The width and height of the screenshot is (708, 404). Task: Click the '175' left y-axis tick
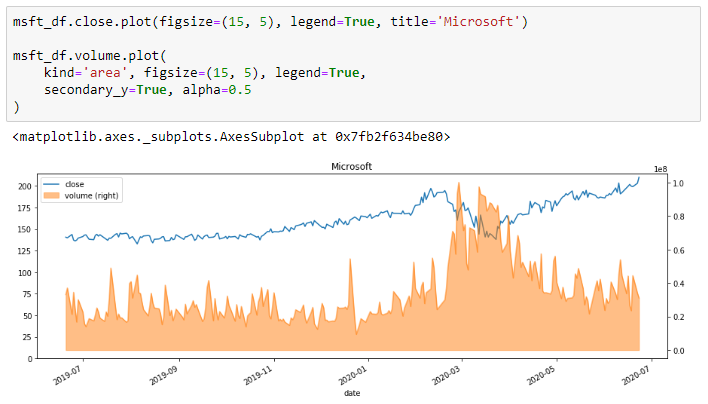pyautogui.click(x=25, y=208)
